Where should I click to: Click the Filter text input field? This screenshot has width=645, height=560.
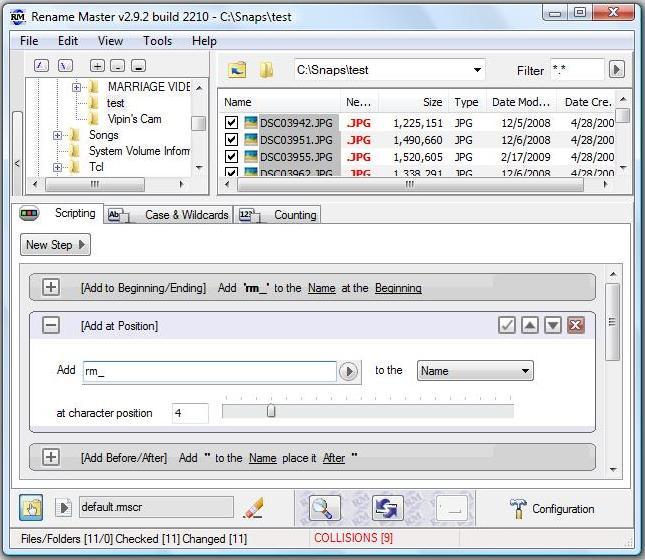(x=576, y=70)
